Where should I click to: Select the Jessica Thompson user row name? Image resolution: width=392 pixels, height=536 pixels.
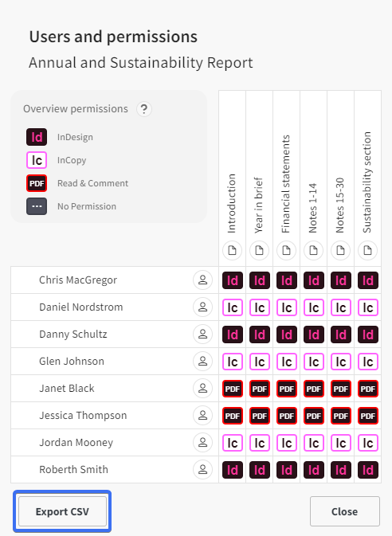pos(83,415)
